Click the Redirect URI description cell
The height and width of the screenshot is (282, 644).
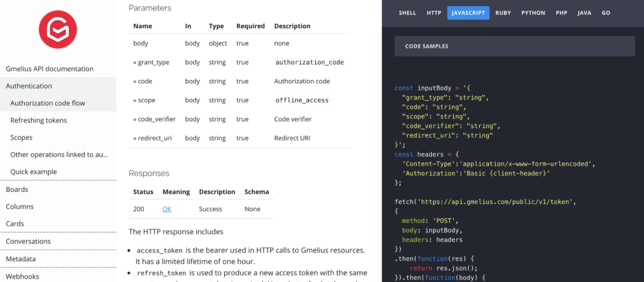[293, 138]
